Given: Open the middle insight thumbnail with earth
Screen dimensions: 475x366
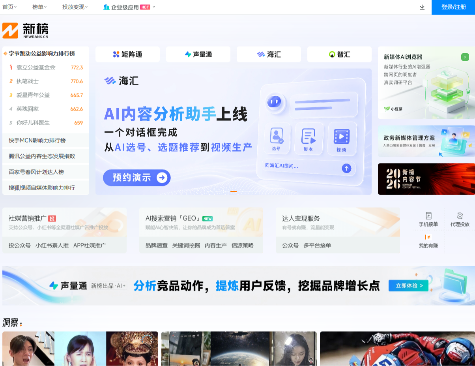Looking at the screenshot, I should point(239,349).
